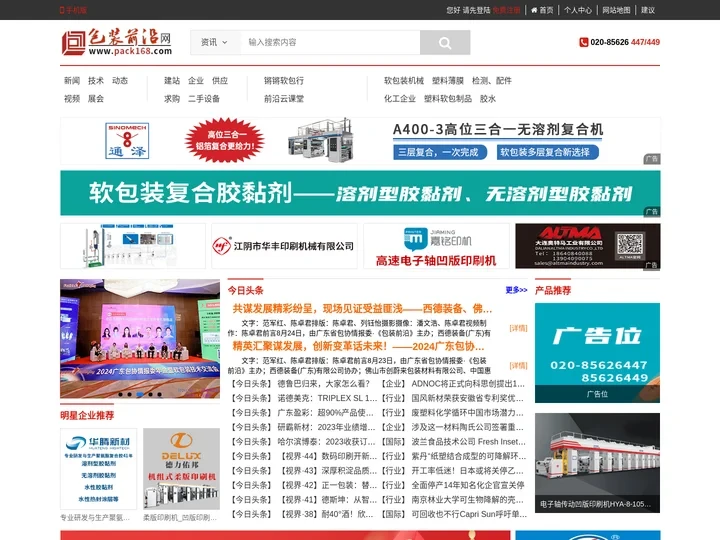Click [详情] for the 8月24日 article
Image resolution: width=720 pixels, height=540 pixels.
pos(518,328)
